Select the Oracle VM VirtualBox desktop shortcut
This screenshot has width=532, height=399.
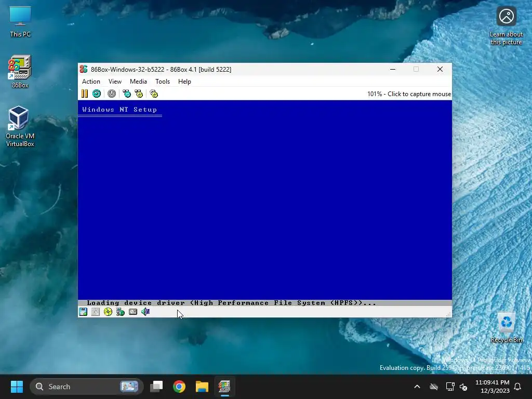tap(20, 126)
